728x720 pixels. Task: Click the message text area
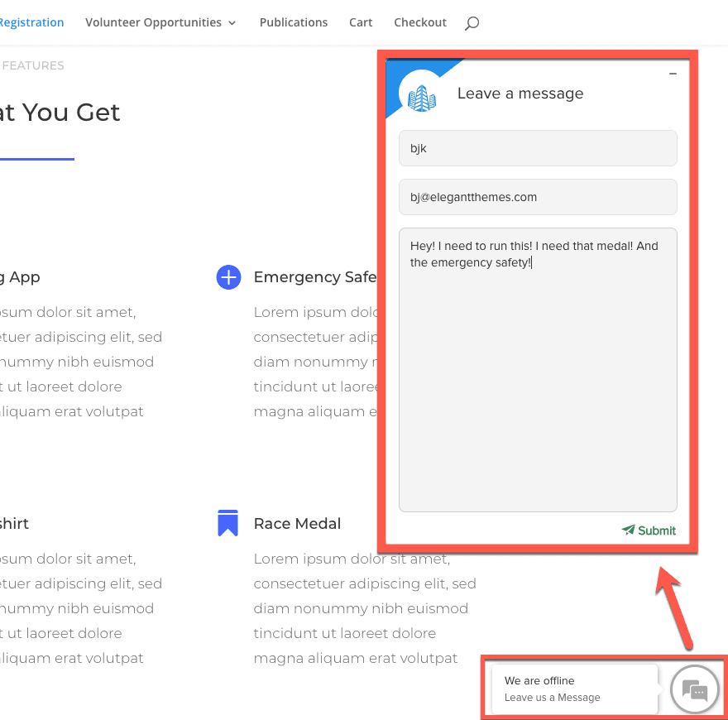coord(538,364)
